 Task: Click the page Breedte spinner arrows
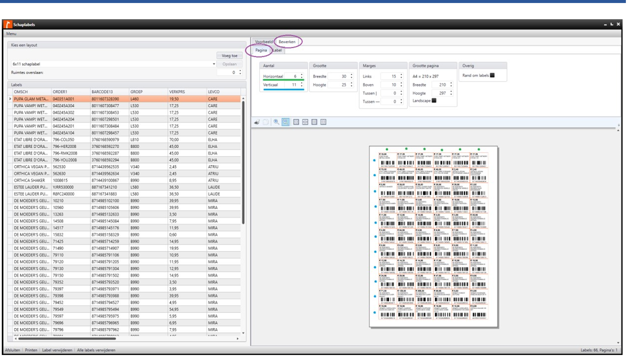click(x=451, y=85)
